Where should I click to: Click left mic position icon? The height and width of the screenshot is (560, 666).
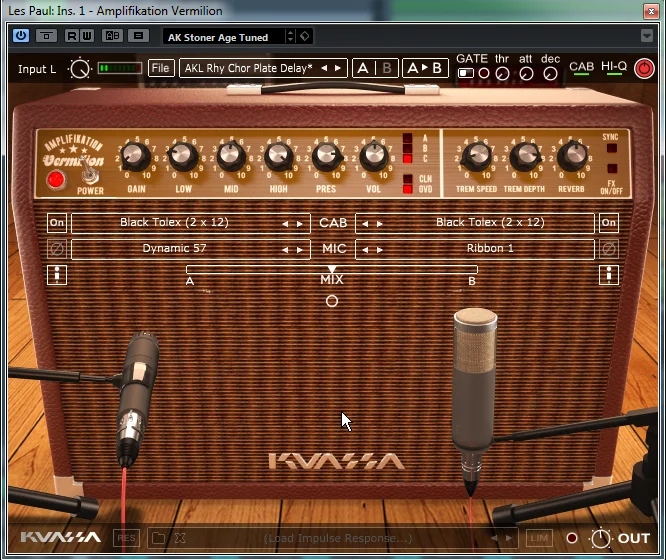point(57,275)
